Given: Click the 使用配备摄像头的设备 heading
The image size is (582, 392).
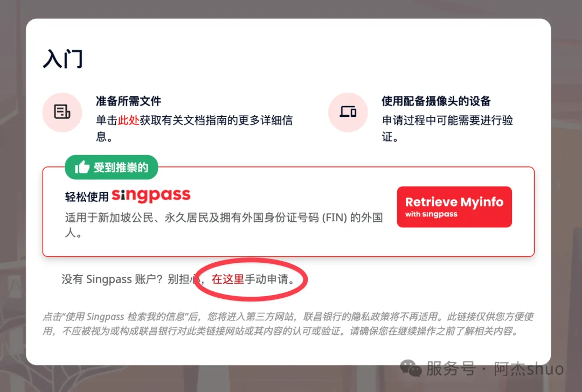Looking at the screenshot, I should (x=436, y=101).
